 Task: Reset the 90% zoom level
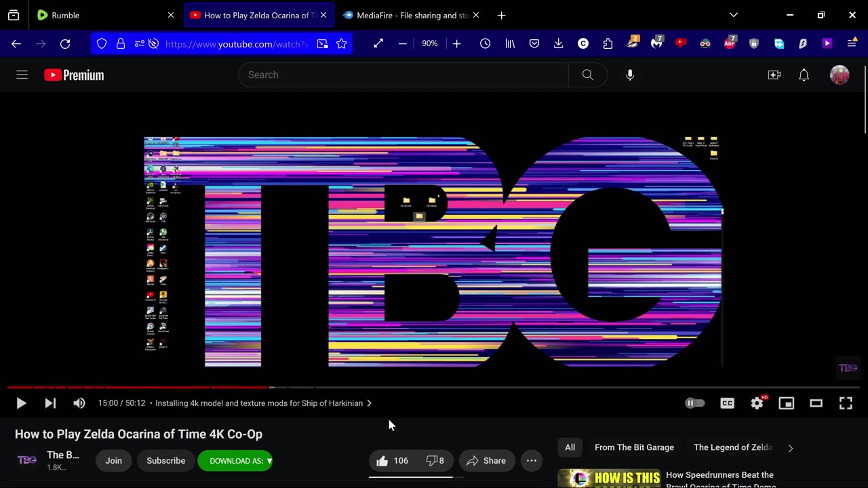pos(430,43)
